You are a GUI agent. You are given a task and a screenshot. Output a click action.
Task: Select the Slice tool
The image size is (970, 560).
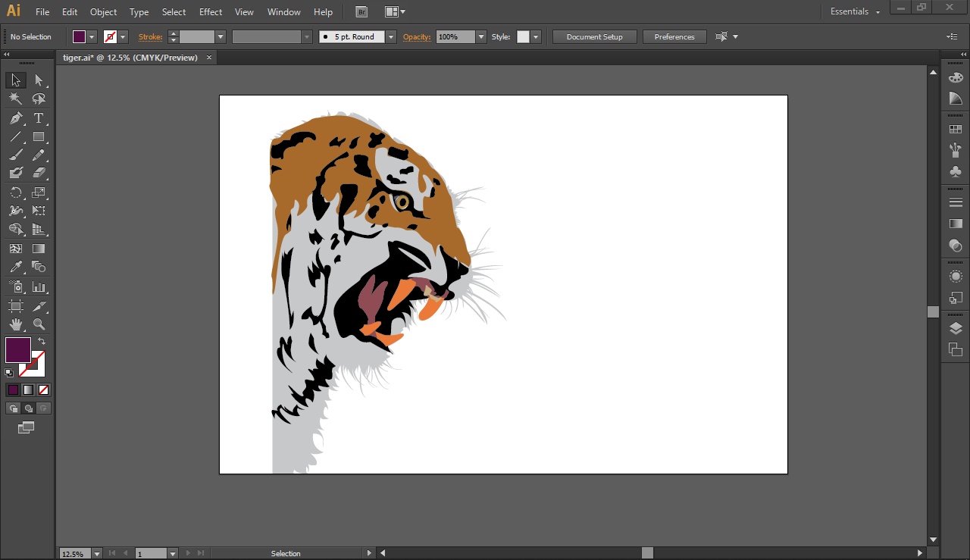tap(39, 306)
